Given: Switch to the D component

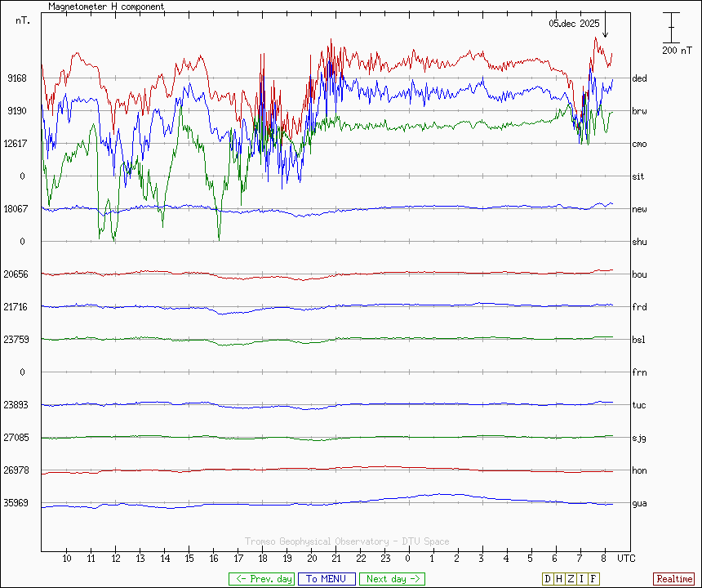Looking at the screenshot, I should click(x=548, y=579).
